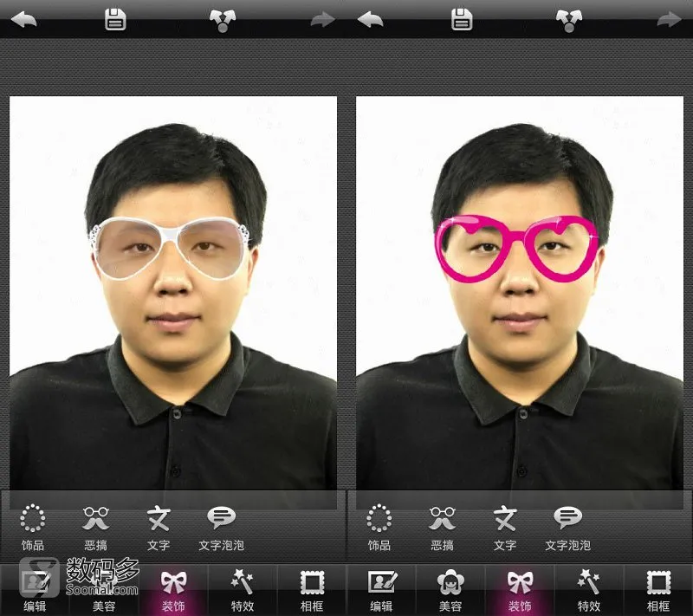Choose 文字泡泡 speech bubble in right screenshot

pyautogui.click(x=568, y=528)
